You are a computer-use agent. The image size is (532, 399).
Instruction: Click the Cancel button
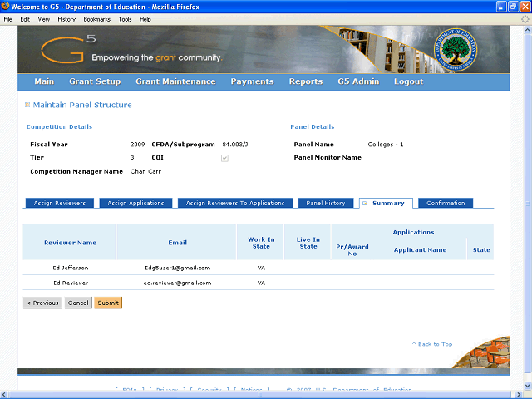[x=78, y=303]
